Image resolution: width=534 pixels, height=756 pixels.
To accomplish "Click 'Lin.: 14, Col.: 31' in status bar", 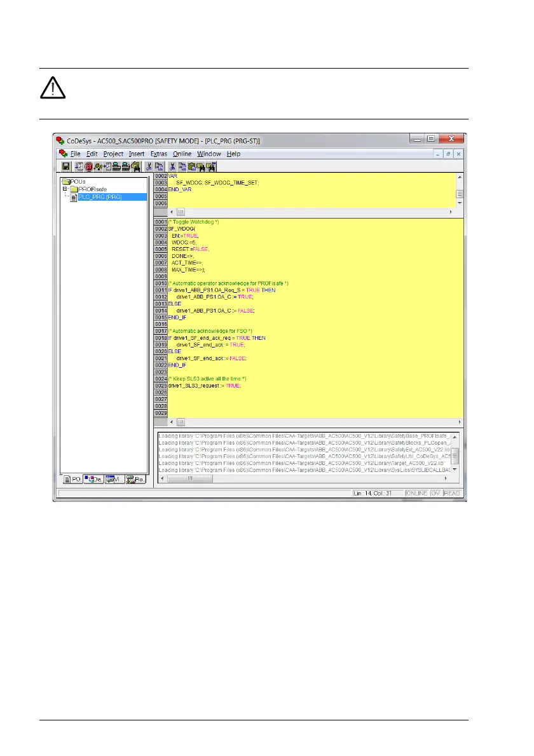I will click(x=373, y=493).
